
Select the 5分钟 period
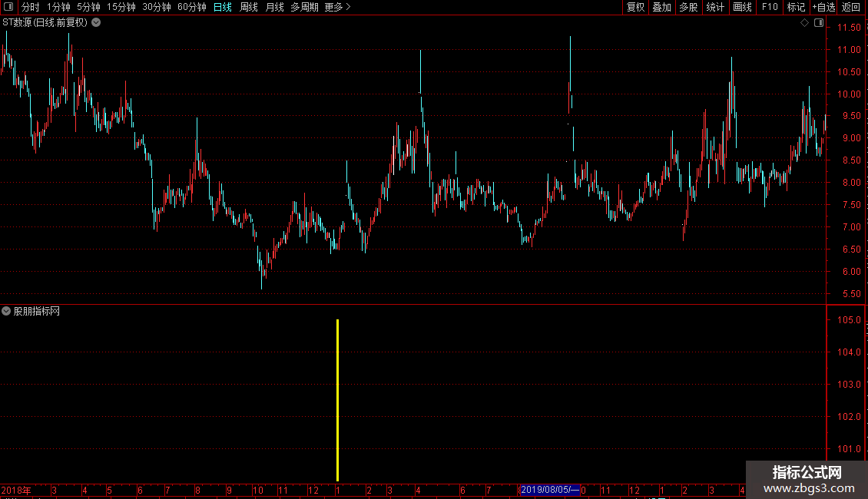click(x=88, y=7)
